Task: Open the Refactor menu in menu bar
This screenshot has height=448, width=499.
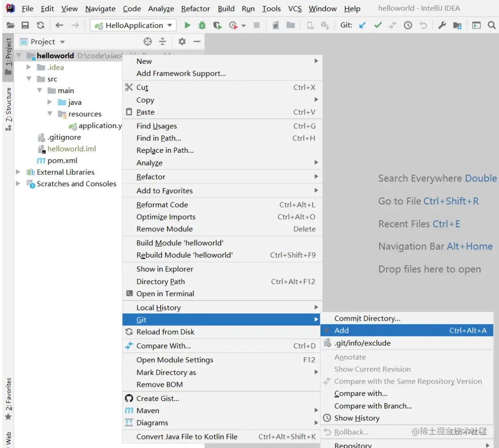Action: [x=195, y=8]
